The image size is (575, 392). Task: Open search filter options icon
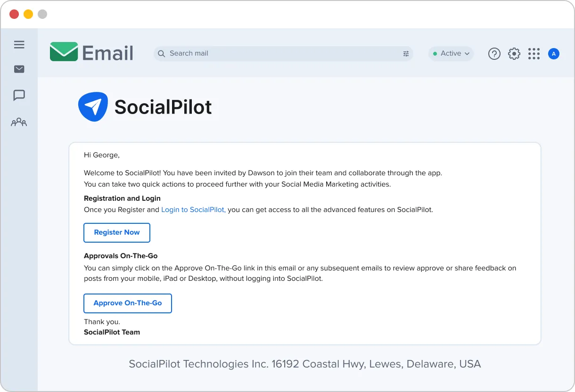[406, 54]
